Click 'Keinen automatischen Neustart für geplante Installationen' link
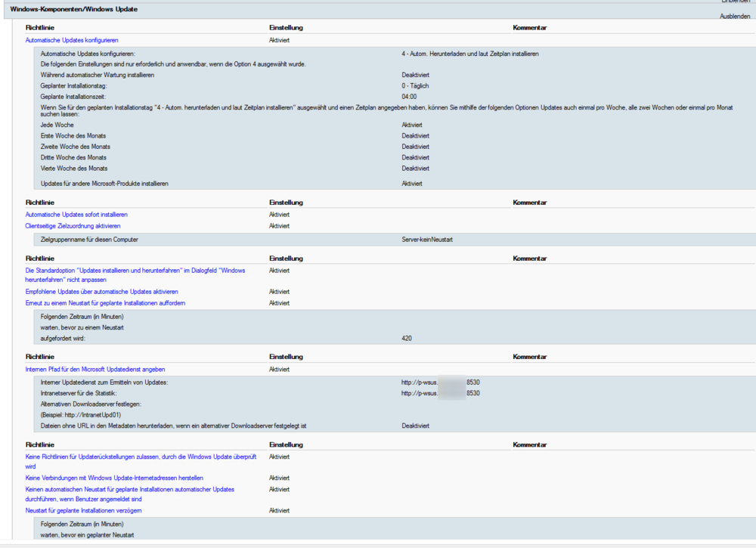 (129, 489)
